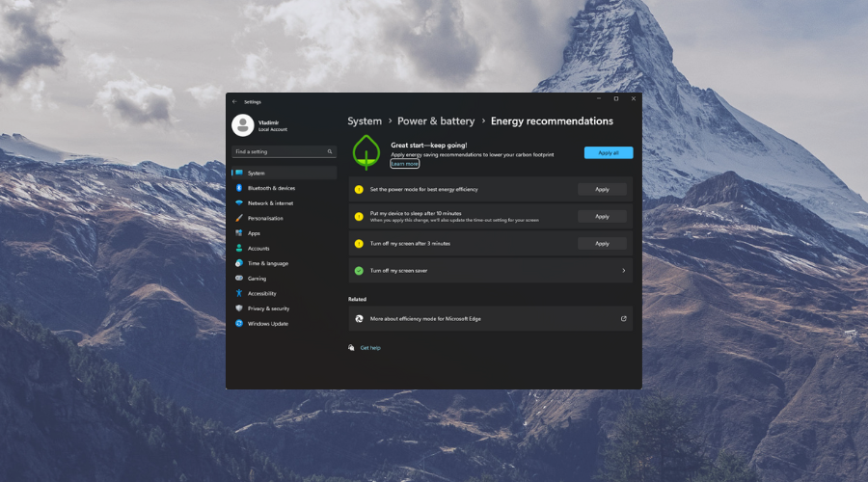The height and width of the screenshot is (482, 868).
Task: Open More about efficiency mode for Microsoft Edge
Action: coord(490,318)
